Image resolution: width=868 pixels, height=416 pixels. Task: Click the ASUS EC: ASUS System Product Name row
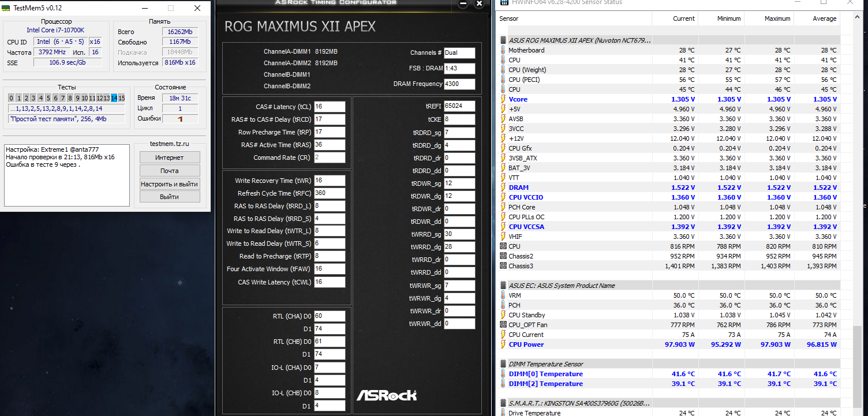669,286
